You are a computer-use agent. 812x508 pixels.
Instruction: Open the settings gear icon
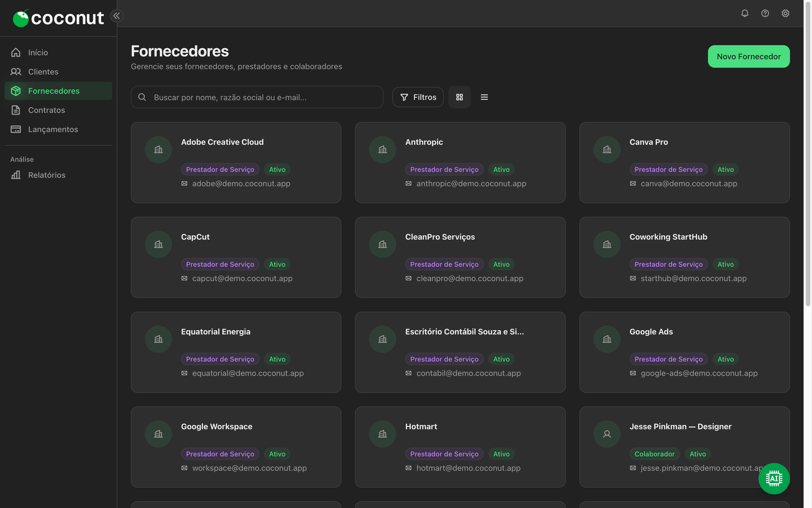coord(785,13)
